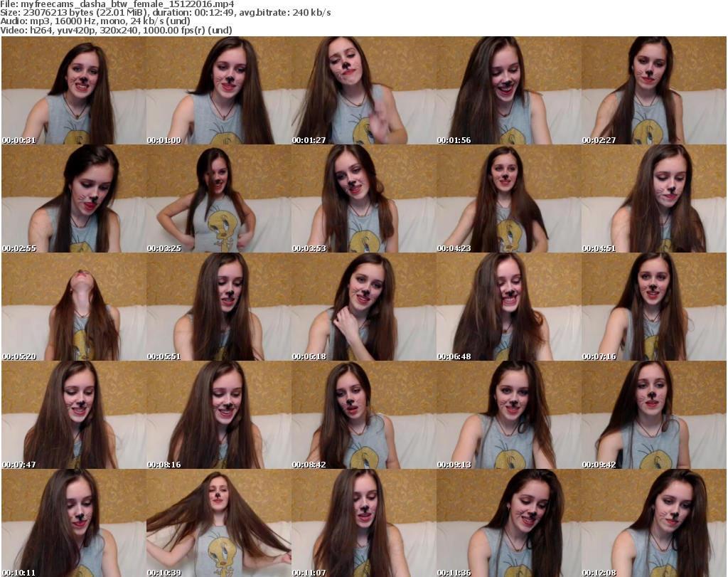This screenshot has height=577, width=728.
Task: Open the frame timestamped 00:07:16
Action: (x=653, y=307)
